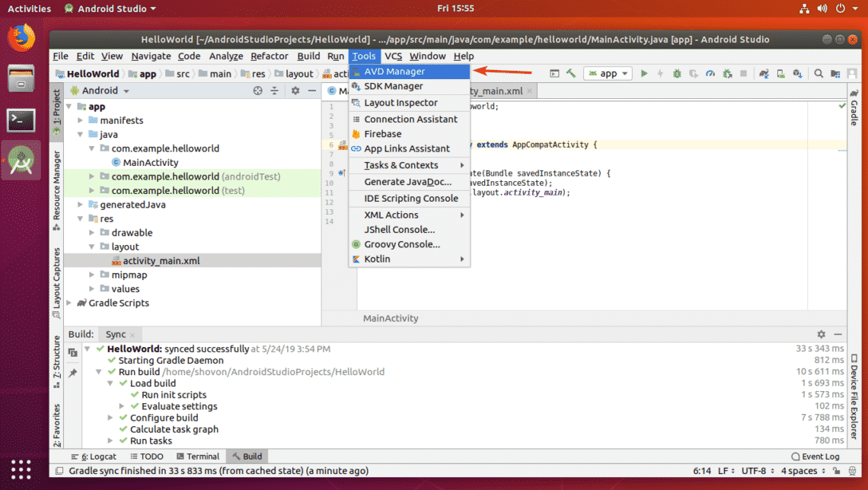Open Build panel settings gear
The width and height of the screenshot is (868, 490).
821,334
